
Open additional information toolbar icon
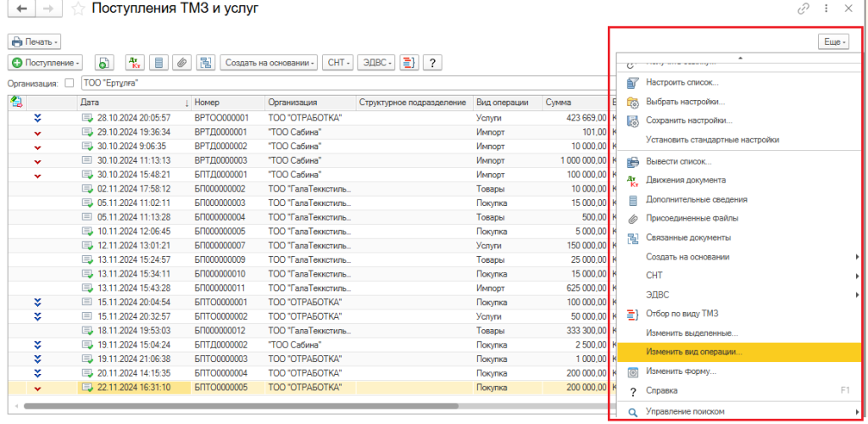pos(158,63)
